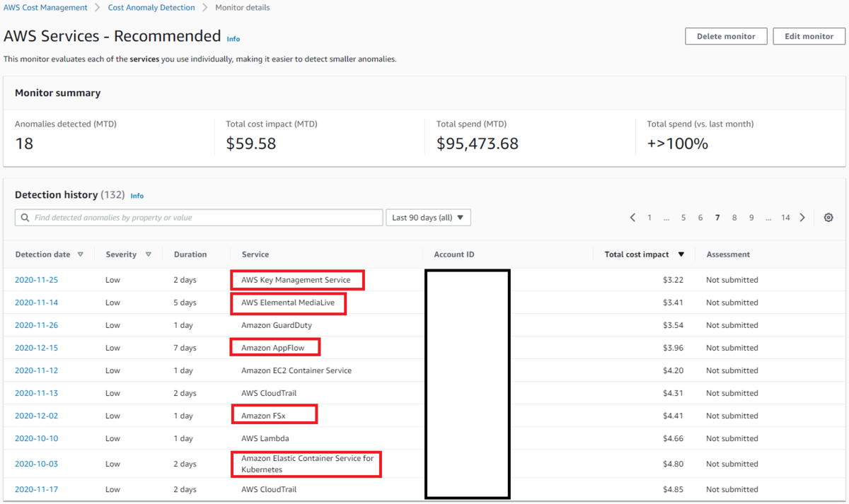
Task: Click Anomalies detected value 18
Action: pyautogui.click(x=24, y=143)
